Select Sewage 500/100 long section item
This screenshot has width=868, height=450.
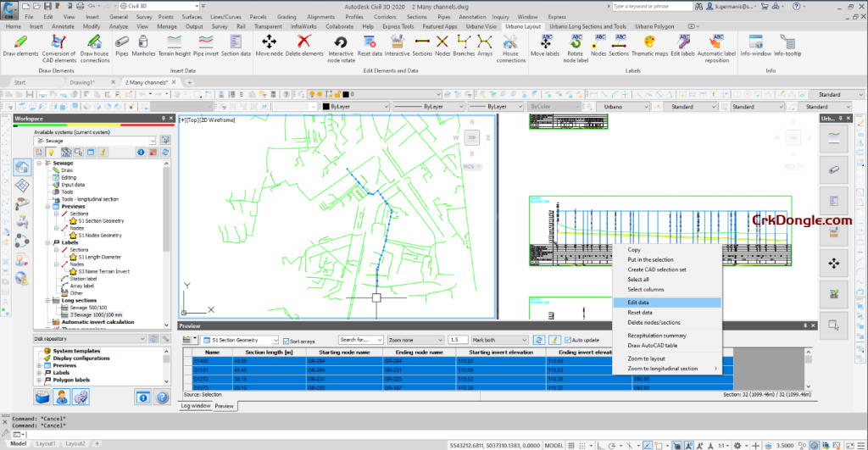click(x=88, y=308)
